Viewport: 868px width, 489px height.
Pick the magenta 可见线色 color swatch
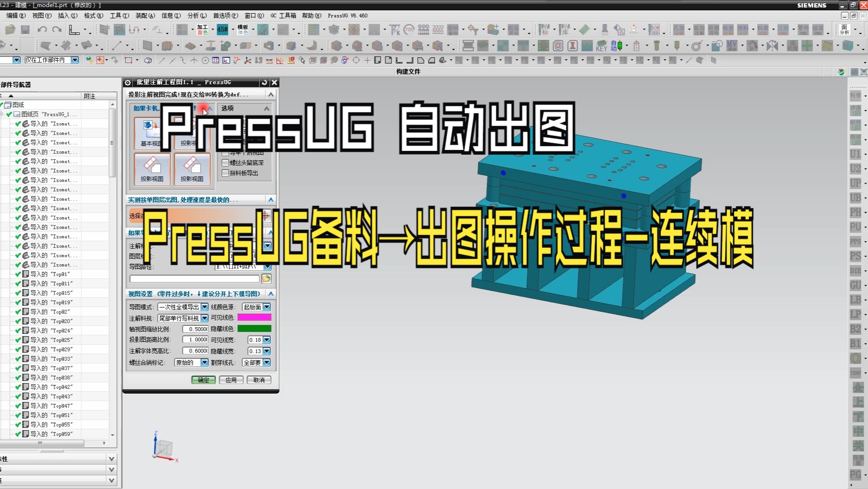click(254, 317)
